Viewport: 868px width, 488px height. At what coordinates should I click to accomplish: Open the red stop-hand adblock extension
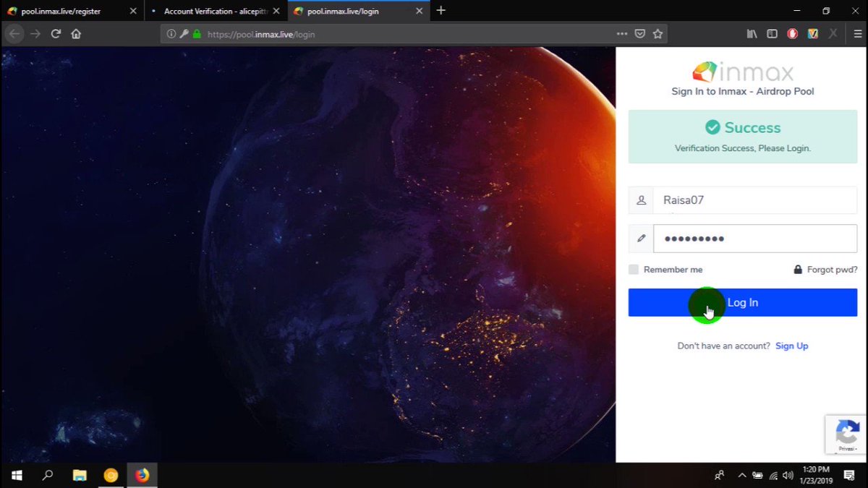point(793,34)
